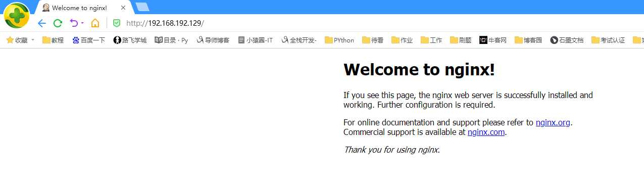Open the 工作 bookmark folder
Viewport: 644px width, 185px height.
click(x=431, y=40)
